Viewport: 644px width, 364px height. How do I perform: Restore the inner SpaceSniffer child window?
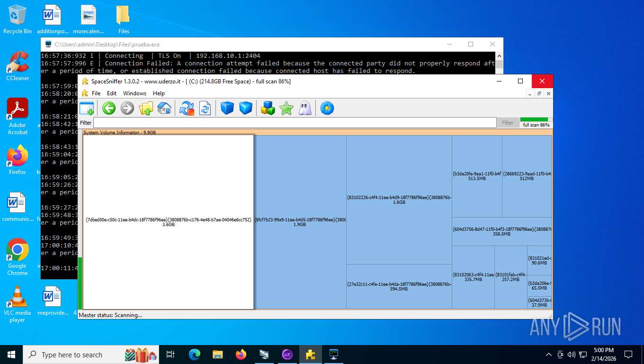539,94
